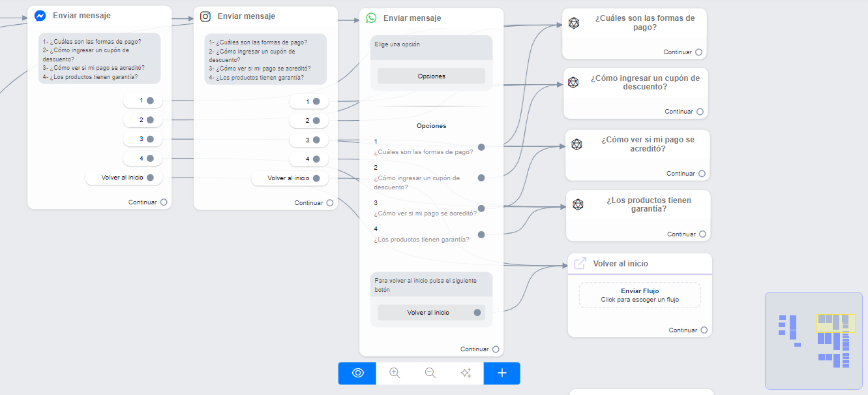Click the AI icon beside '¿Los productos tienen garantía?'
The width and height of the screenshot is (868, 395).
[578, 204]
